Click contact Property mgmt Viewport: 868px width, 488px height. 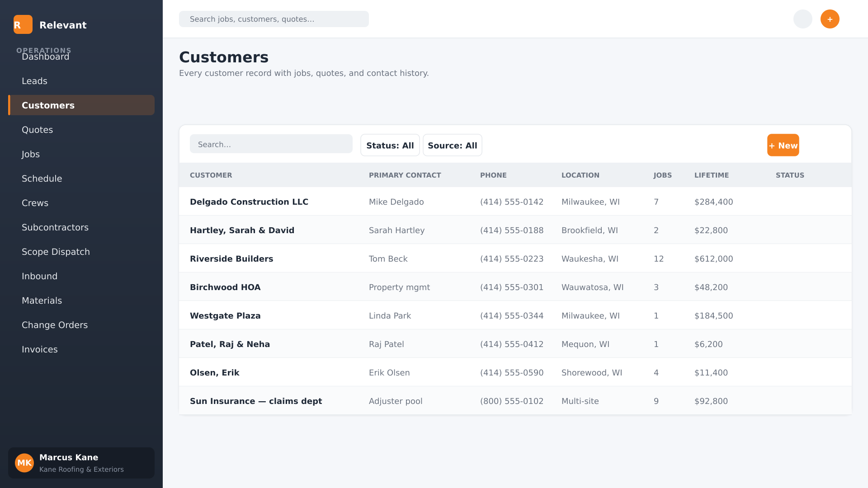pos(399,287)
